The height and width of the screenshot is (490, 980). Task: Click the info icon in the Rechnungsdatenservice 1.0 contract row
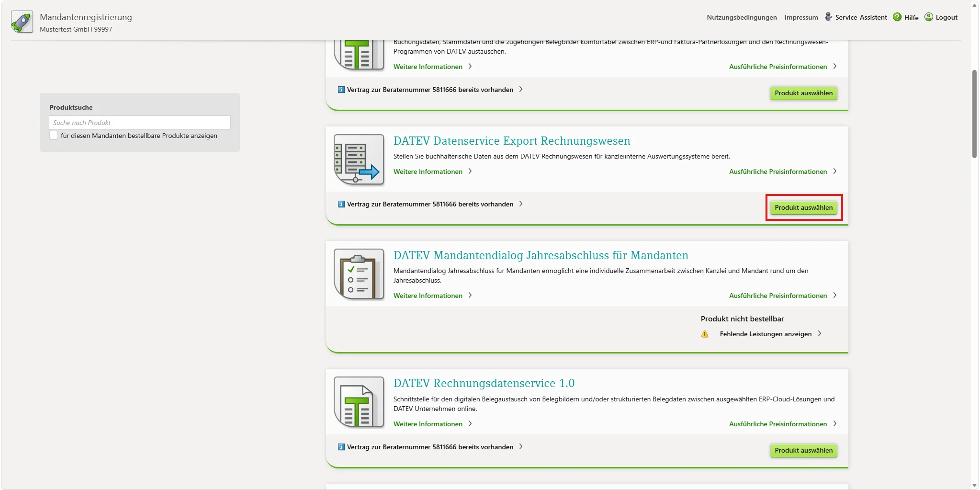(x=341, y=447)
